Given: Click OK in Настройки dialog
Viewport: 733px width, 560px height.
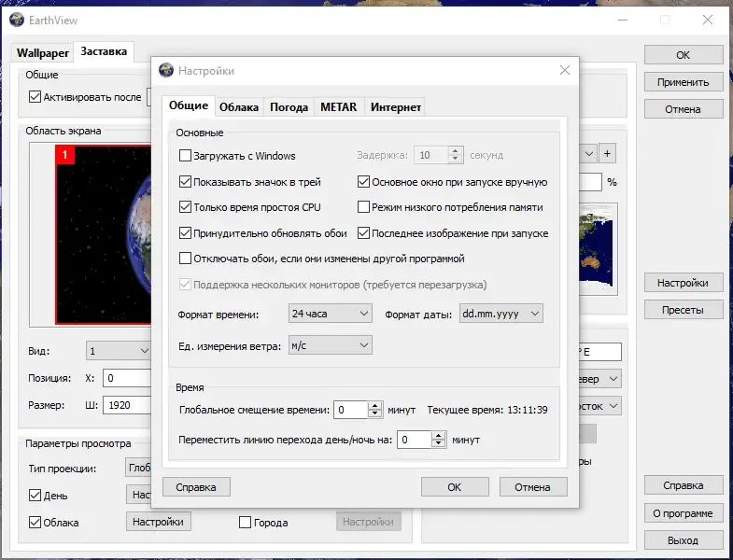Looking at the screenshot, I should tap(455, 487).
